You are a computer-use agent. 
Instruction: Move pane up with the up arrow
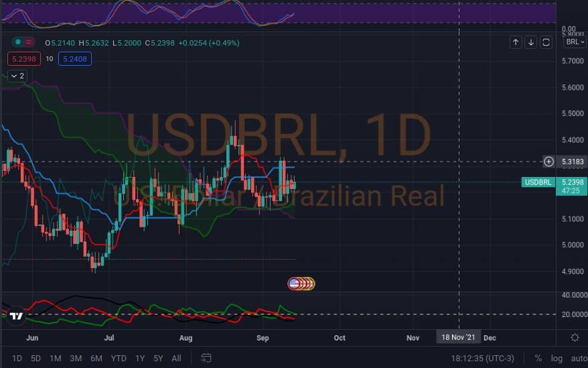click(x=516, y=42)
